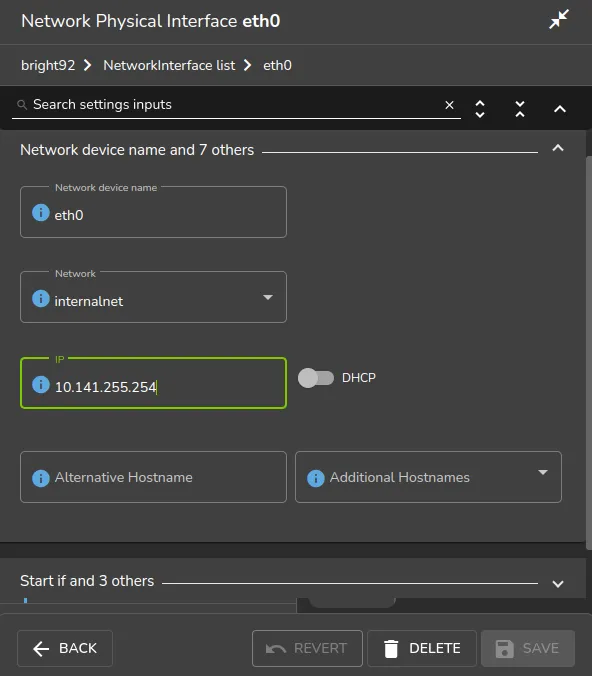Screen dimensions: 592x676
Task: Open the Network internalnet dropdown
Action: (x=268, y=297)
